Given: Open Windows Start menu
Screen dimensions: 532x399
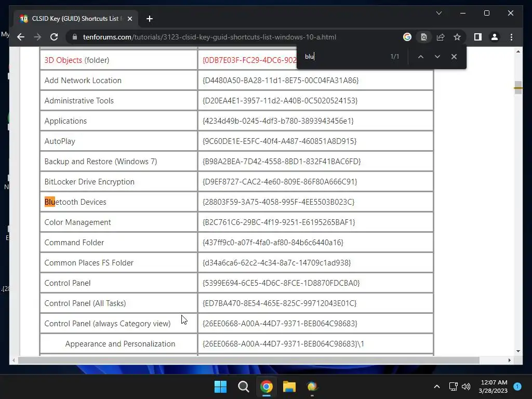Looking at the screenshot, I should [x=220, y=387].
